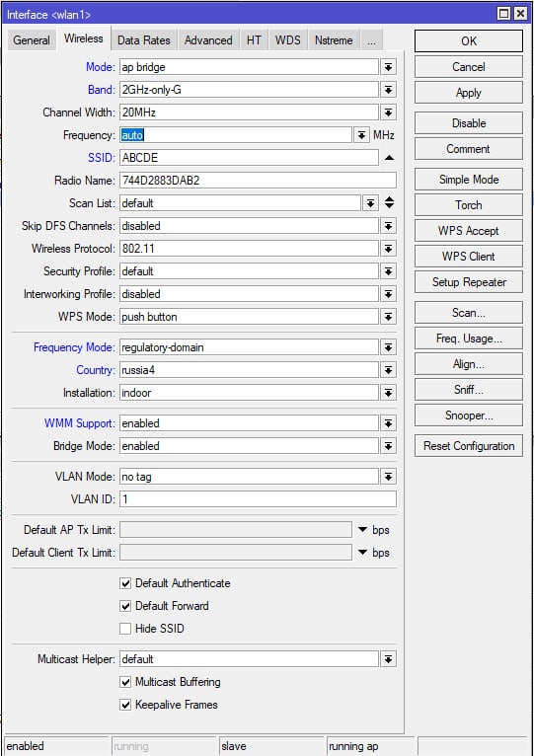Expand the Channel Width dropdown
This screenshot has width=534, height=756.
click(x=388, y=113)
